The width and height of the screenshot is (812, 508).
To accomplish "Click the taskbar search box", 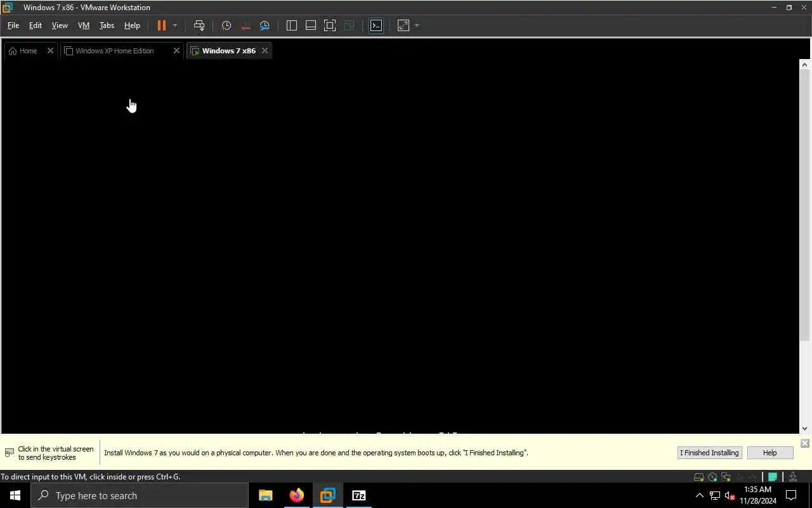I will point(140,495).
